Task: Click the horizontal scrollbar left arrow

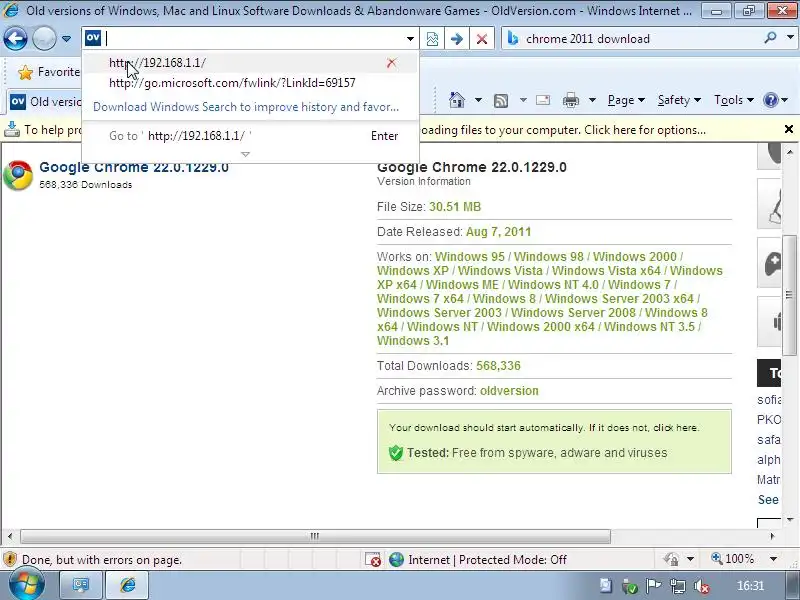Action: click(10, 536)
